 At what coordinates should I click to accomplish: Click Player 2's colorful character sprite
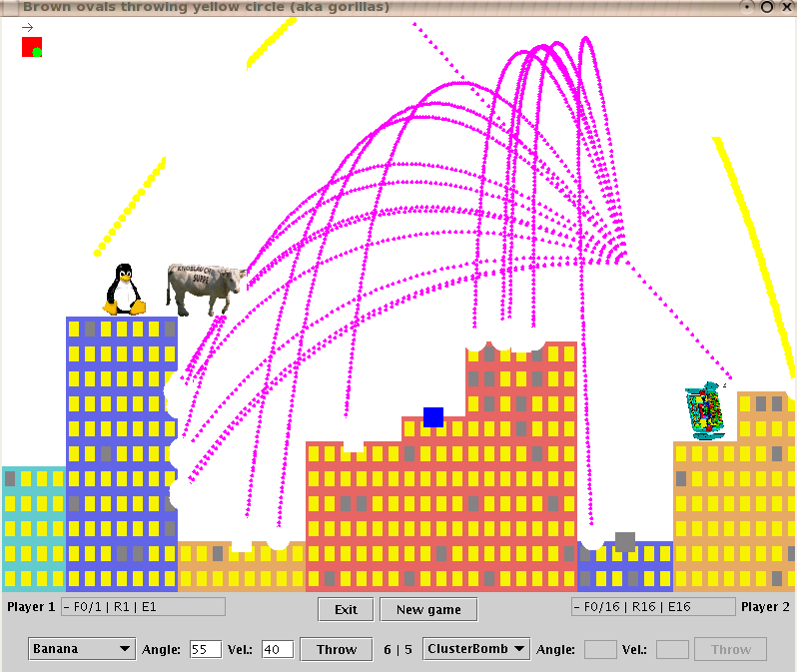(x=707, y=412)
